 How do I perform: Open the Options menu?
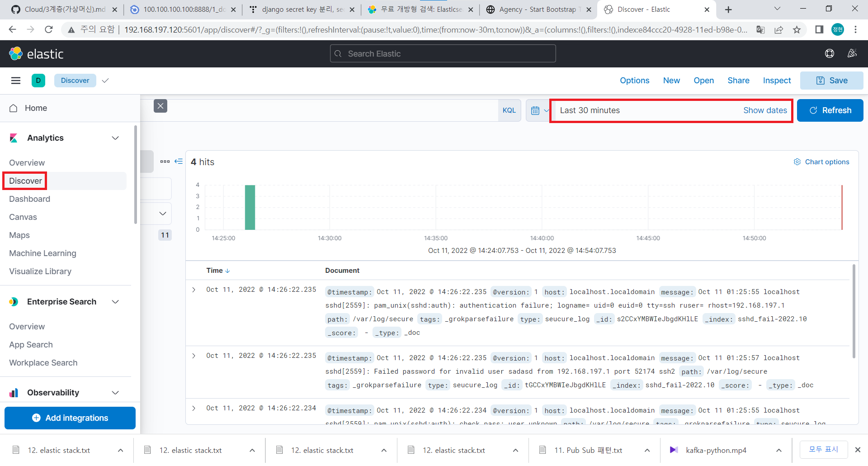[635, 81]
